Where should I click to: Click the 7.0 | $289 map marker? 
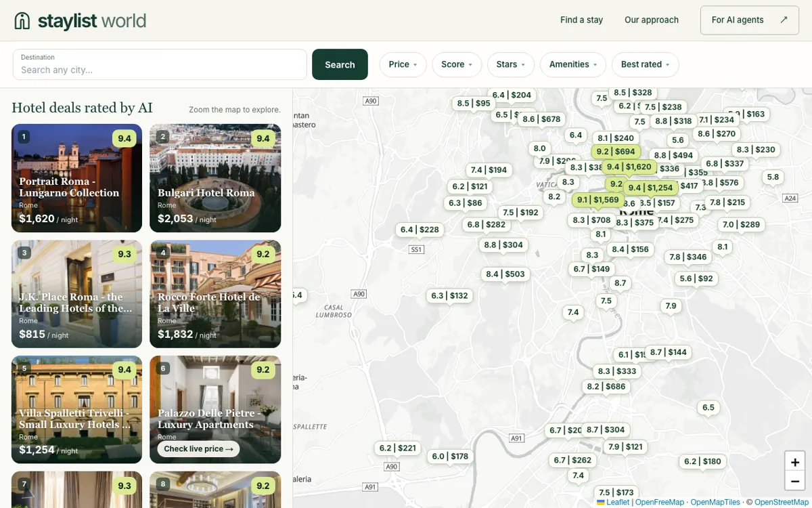coord(741,224)
